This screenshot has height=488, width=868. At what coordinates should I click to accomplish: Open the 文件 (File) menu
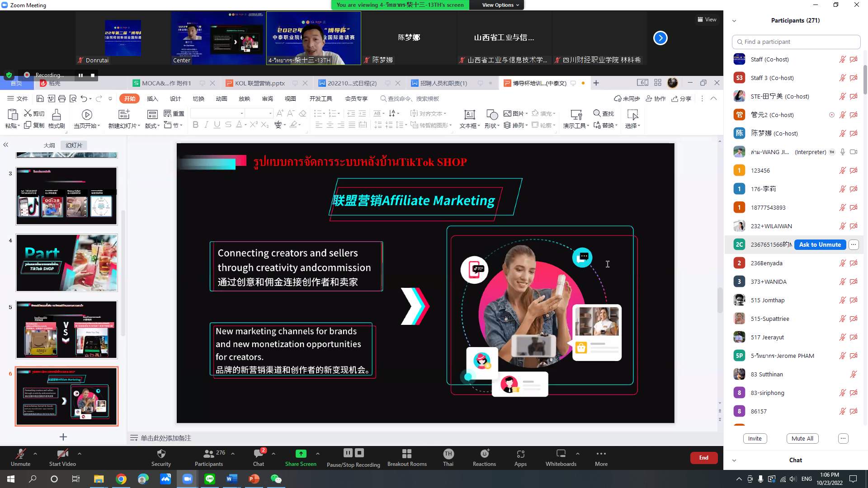point(18,99)
